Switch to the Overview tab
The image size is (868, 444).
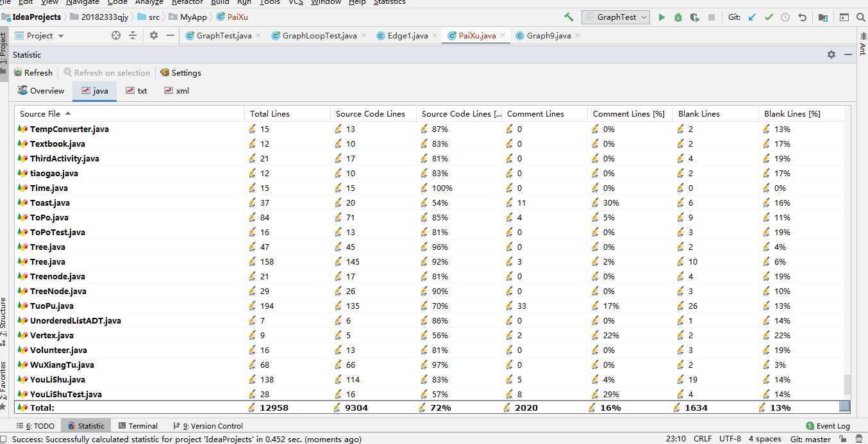[41, 90]
